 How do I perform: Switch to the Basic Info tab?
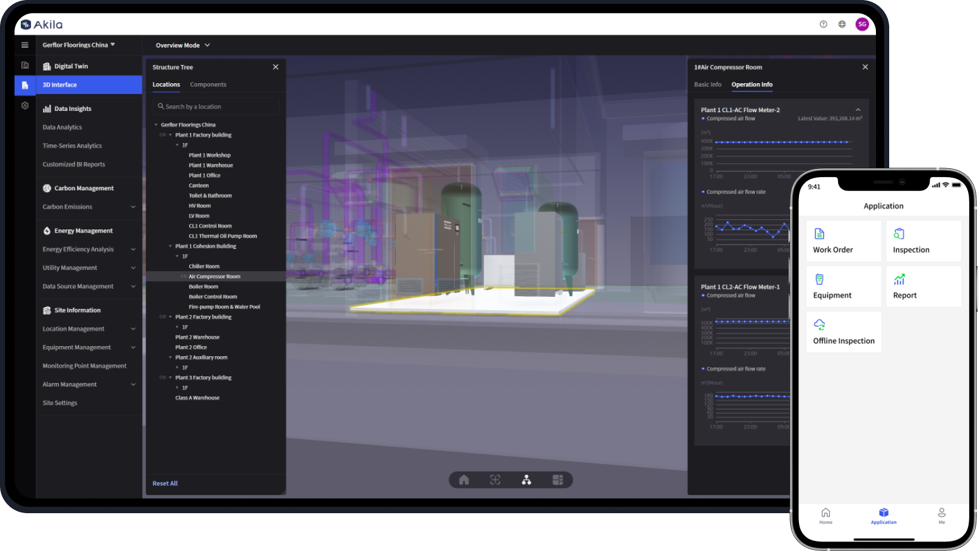(708, 84)
